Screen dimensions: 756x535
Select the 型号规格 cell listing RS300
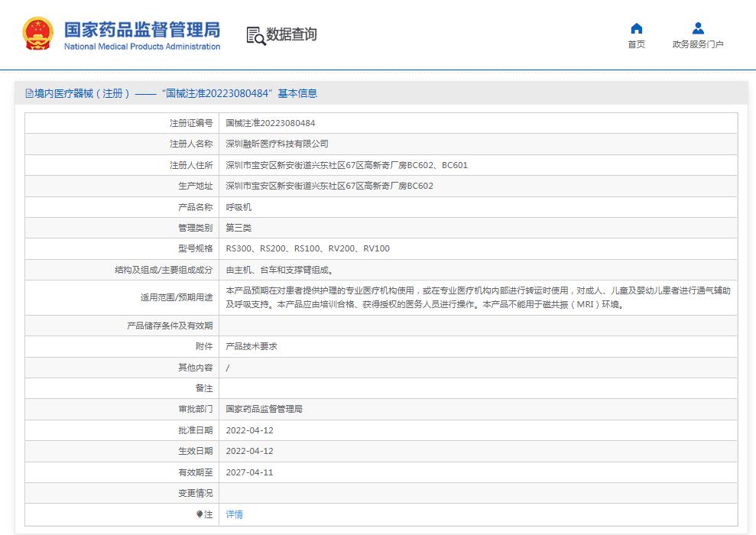point(306,248)
